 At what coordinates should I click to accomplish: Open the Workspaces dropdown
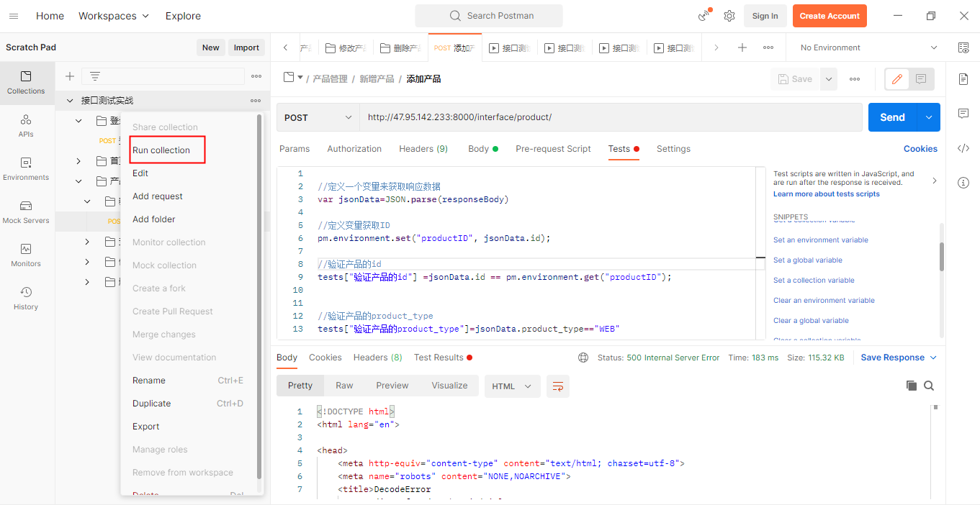tap(114, 16)
